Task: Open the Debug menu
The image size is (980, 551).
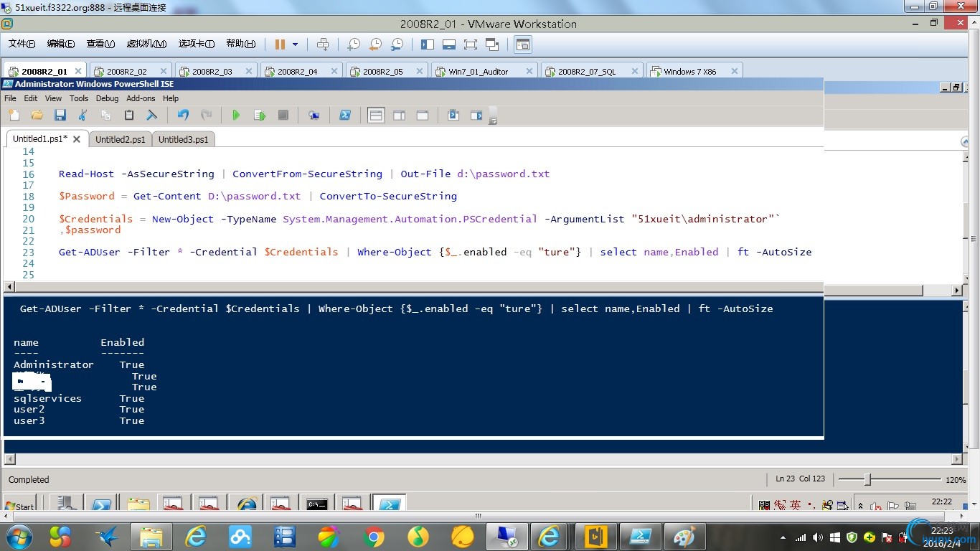Action: 107,98
